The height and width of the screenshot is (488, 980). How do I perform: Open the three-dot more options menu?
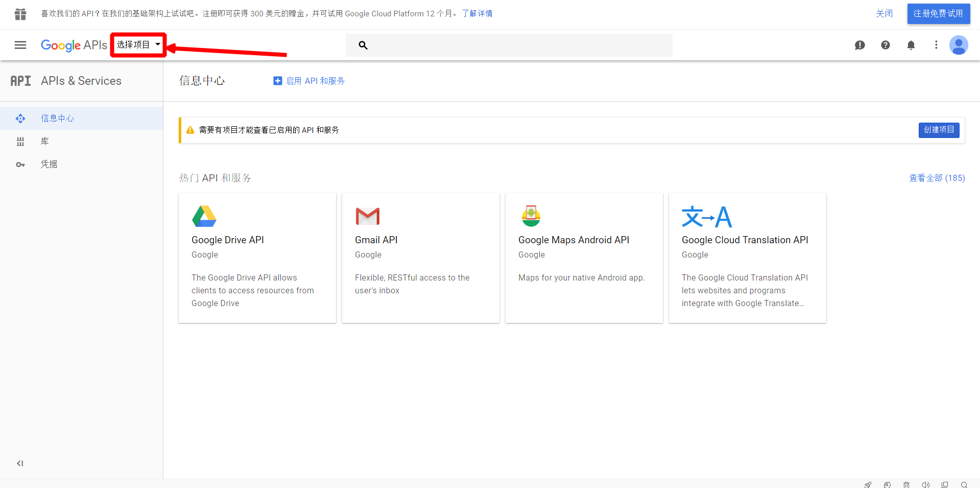coord(936,45)
